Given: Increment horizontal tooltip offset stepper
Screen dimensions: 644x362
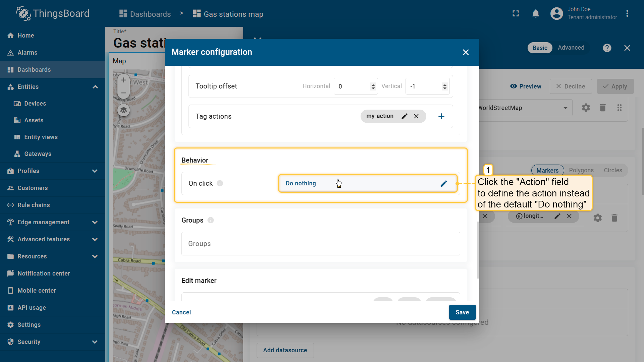Looking at the screenshot, I should [373, 84].
